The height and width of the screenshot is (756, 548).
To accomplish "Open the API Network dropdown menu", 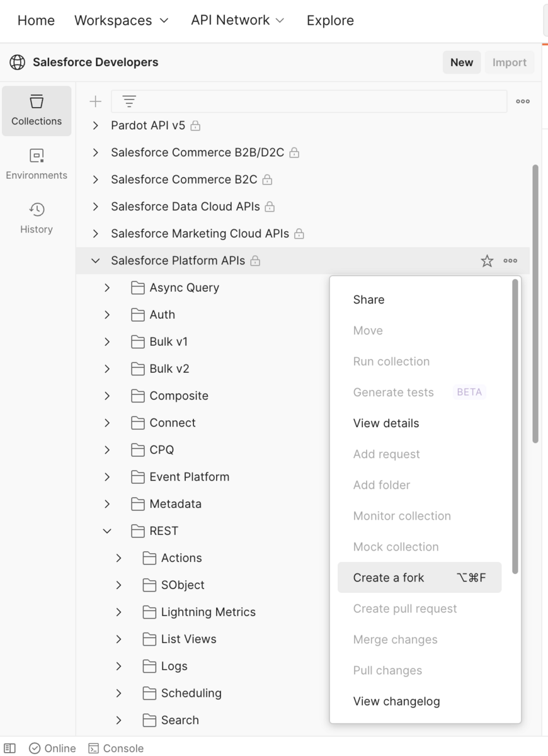I will [237, 20].
